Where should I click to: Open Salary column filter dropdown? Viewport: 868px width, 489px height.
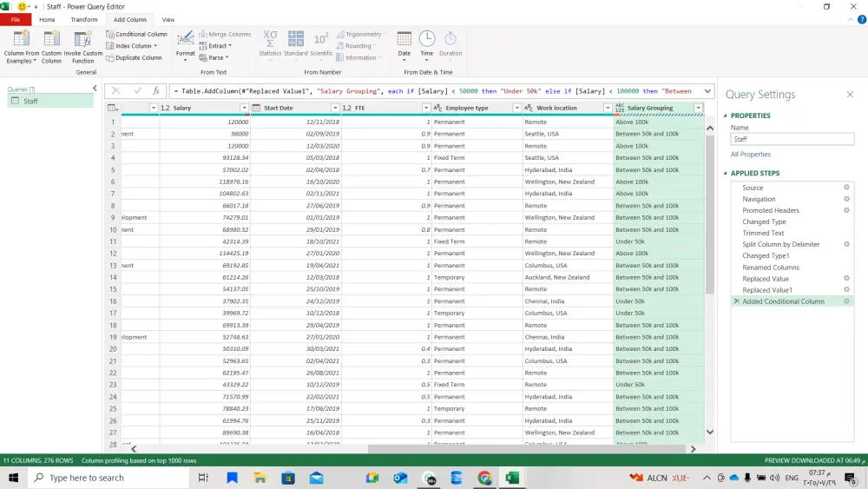click(244, 108)
